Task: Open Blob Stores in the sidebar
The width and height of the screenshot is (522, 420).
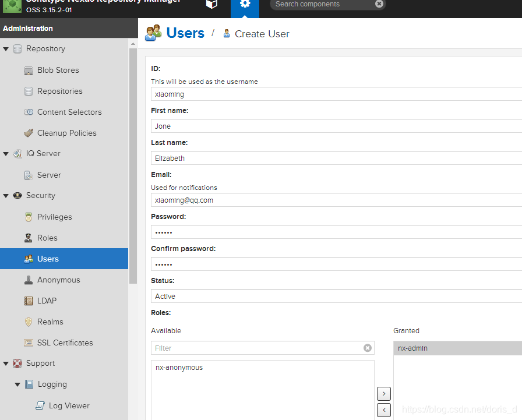Action: coord(58,70)
